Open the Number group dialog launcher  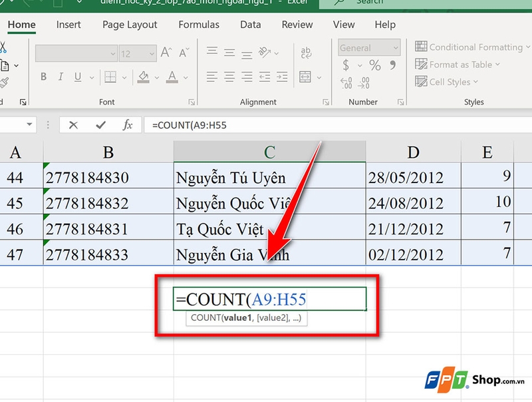coord(400,101)
